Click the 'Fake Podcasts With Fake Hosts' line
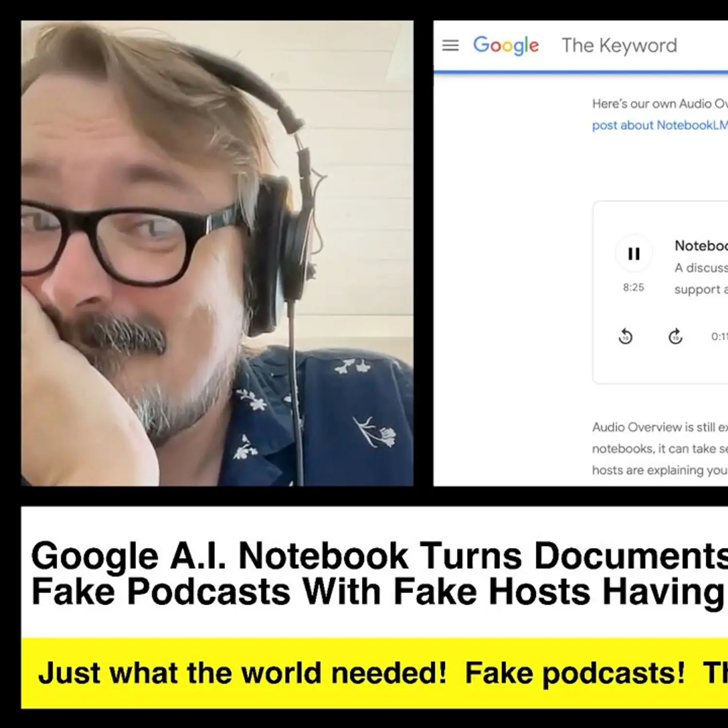This screenshot has height=728, width=728. pos(379,592)
